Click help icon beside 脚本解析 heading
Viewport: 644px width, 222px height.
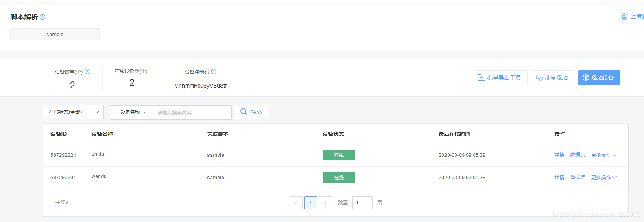point(43,17)
